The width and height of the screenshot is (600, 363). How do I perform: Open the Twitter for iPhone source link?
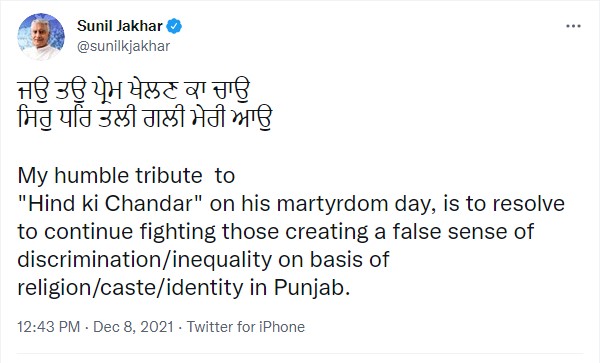tap(246, 327)
